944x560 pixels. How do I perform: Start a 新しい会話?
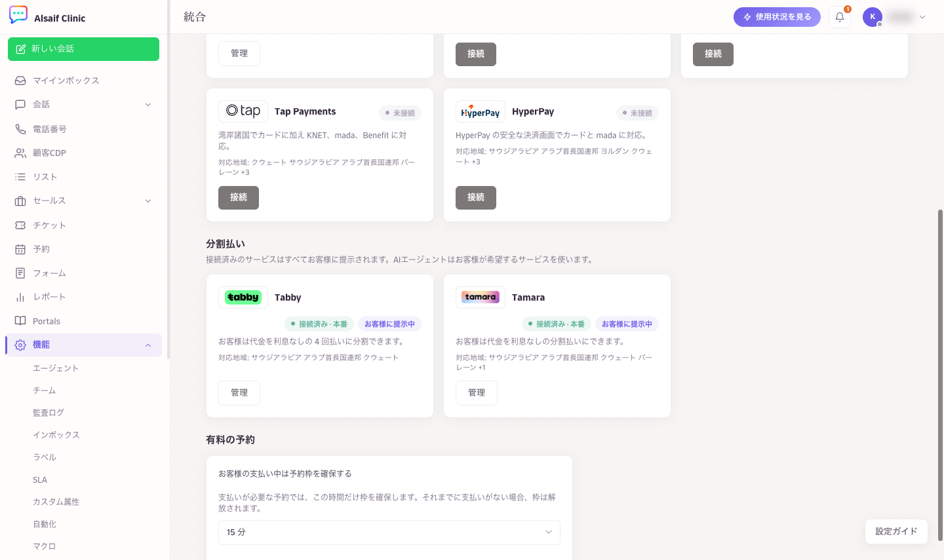(x=83, y=49)
